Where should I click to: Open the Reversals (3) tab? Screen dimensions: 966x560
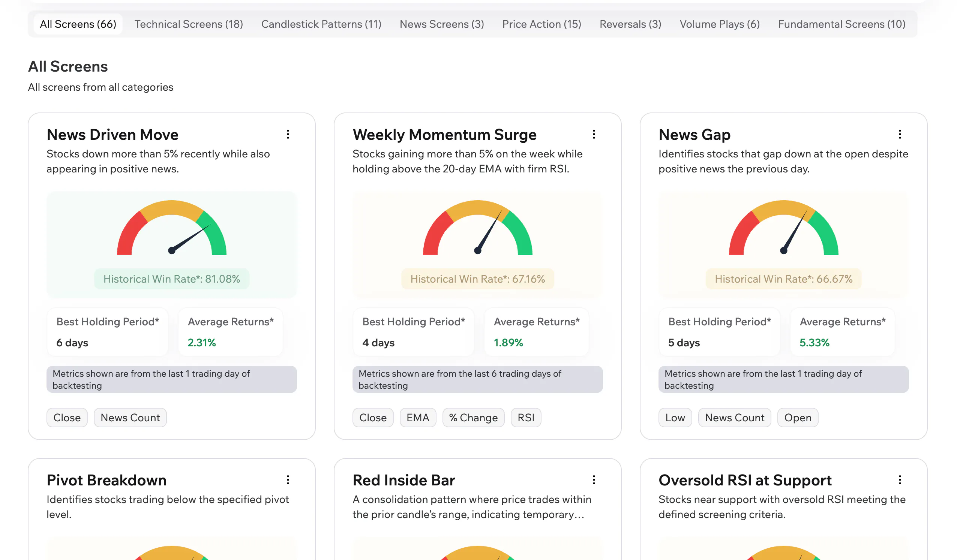[x=630, y=24]
